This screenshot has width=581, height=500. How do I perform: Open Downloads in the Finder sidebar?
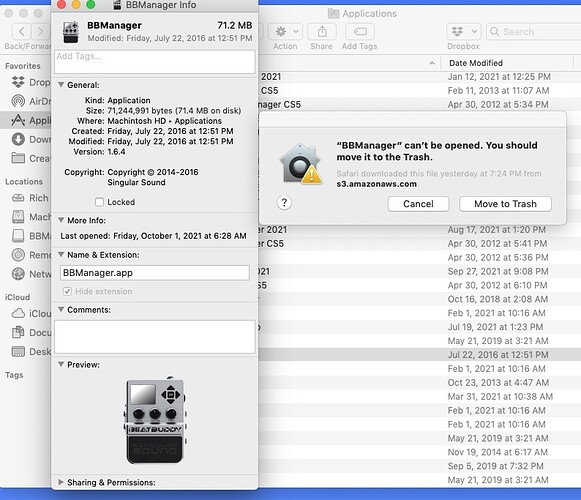click(31, 139)
